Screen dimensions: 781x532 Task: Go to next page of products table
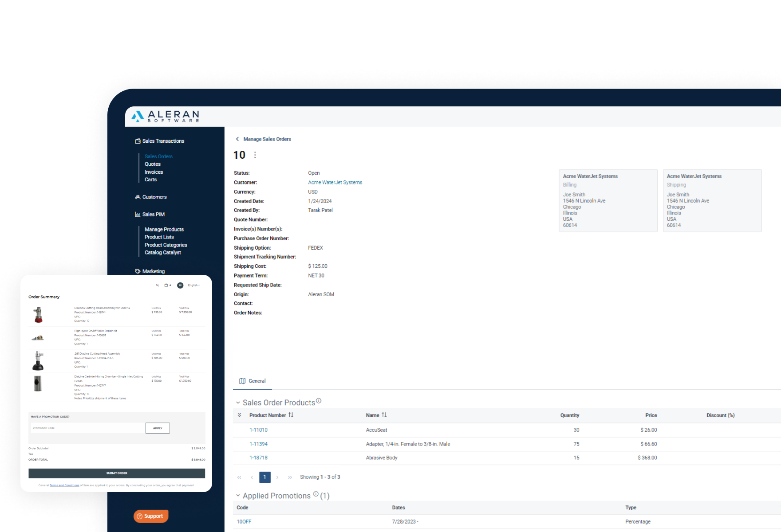[x=277, y=477]
